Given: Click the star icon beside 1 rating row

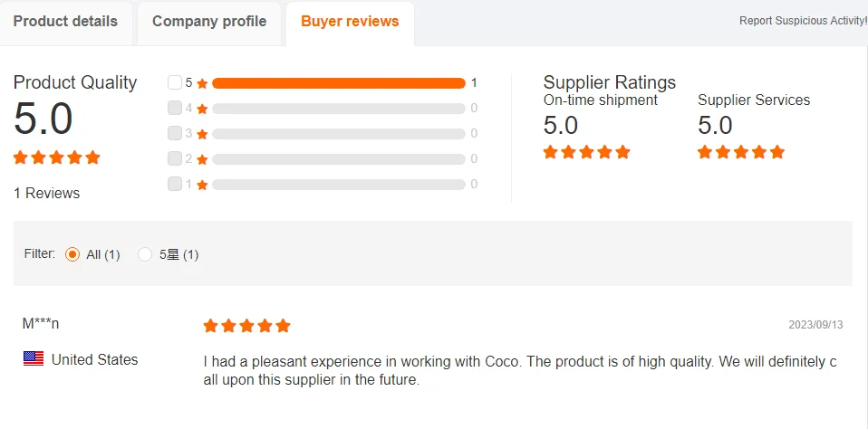Looking at the screenshot, I should point(202,185).
